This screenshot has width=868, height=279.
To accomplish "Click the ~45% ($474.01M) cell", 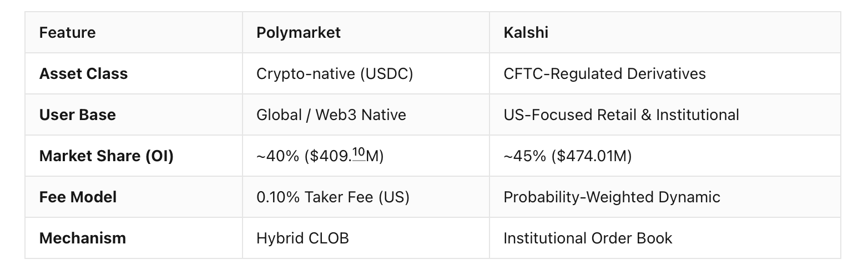I will point(568,156).
